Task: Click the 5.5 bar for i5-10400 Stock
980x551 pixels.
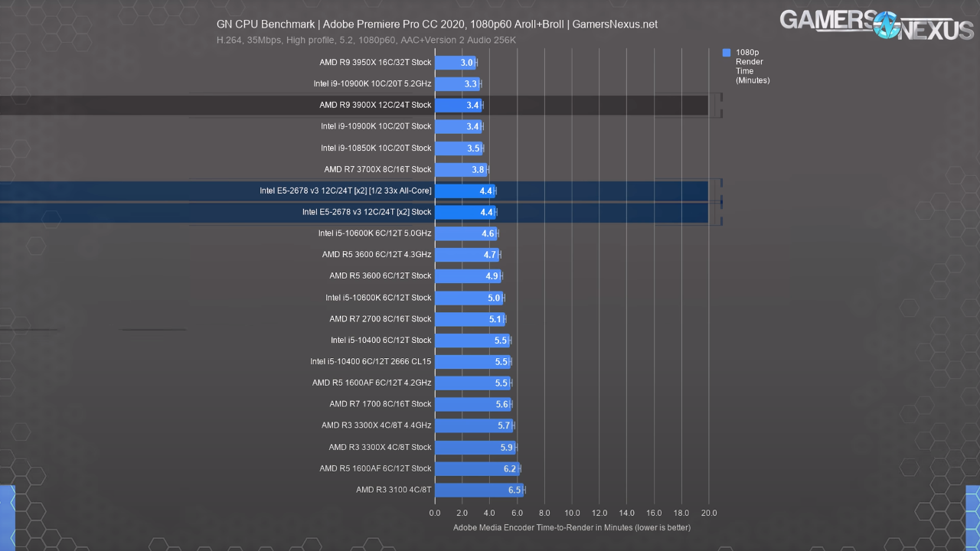Action: click(472, 341)
